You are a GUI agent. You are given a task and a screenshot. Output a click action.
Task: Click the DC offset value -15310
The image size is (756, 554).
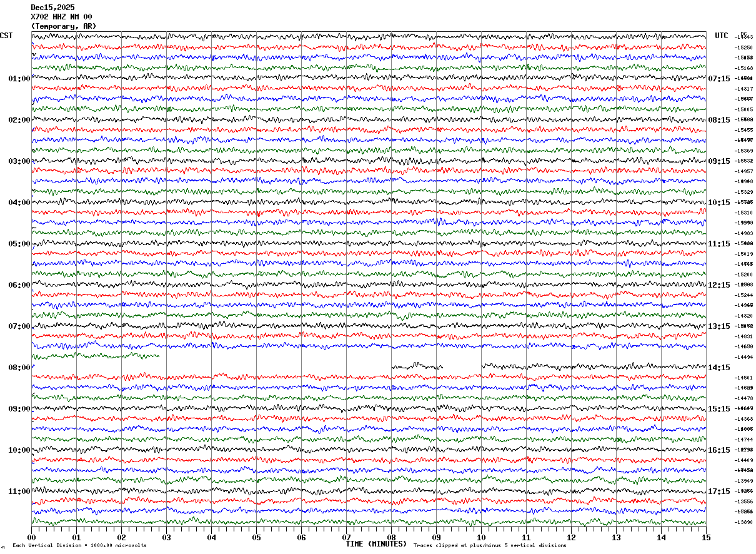[x=744, y=213]
